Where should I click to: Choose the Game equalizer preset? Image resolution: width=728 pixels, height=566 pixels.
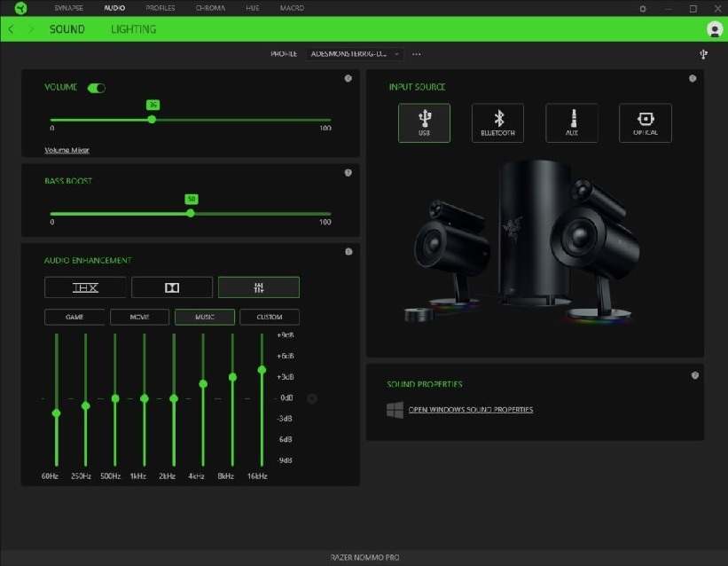(74, 317)
